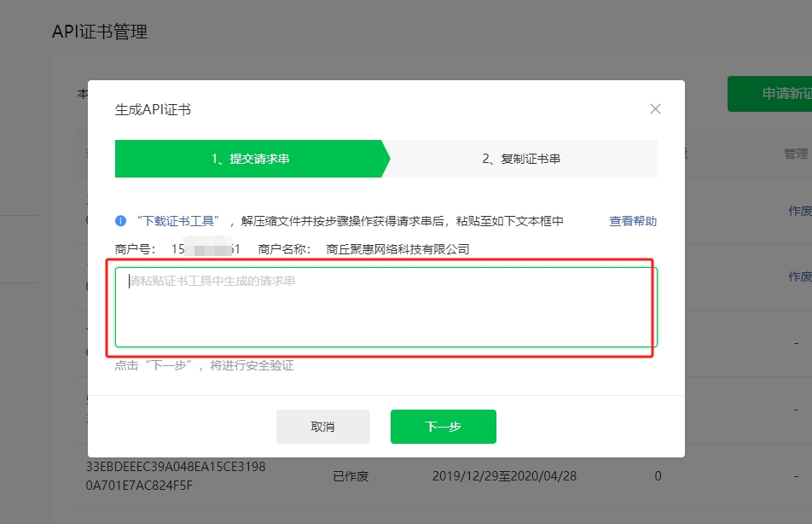812x524 pixels.
Task: Open the 下载证书工具 link
Action: coord(178,221)
